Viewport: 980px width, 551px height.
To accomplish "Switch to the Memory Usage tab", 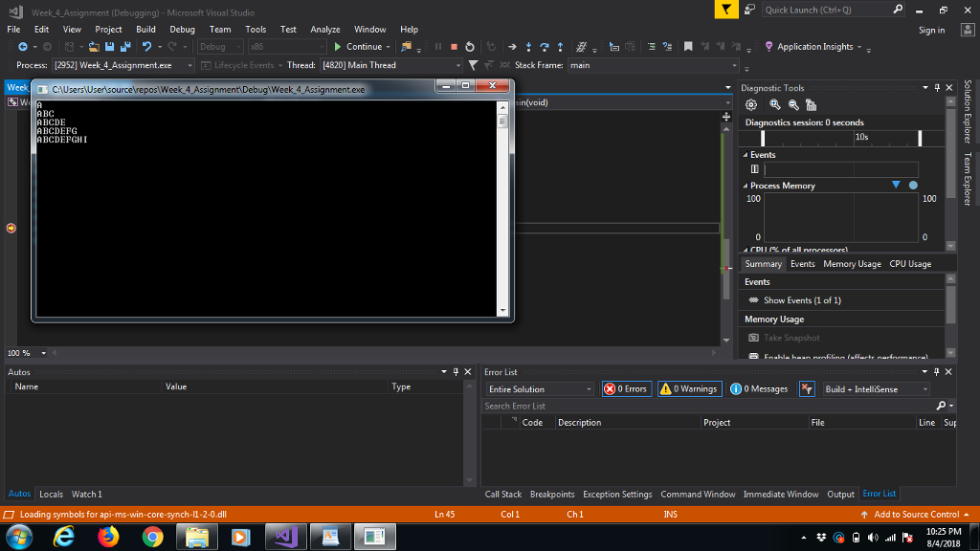I will coord(852,264).
